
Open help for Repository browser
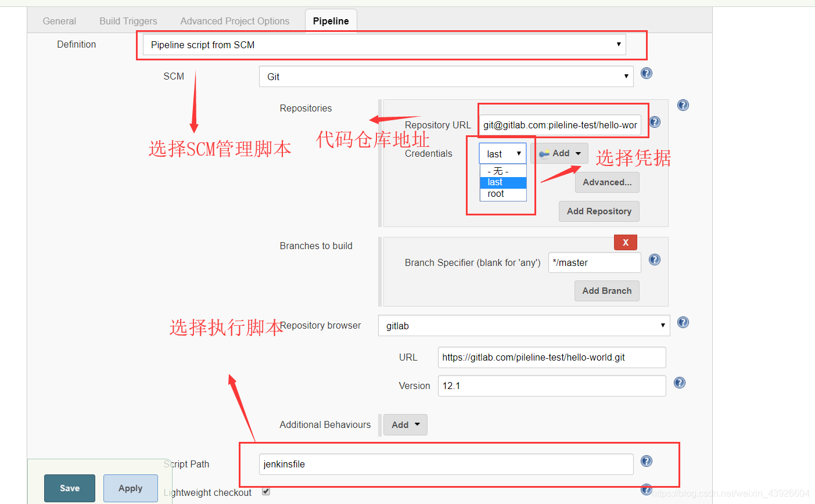683,322
